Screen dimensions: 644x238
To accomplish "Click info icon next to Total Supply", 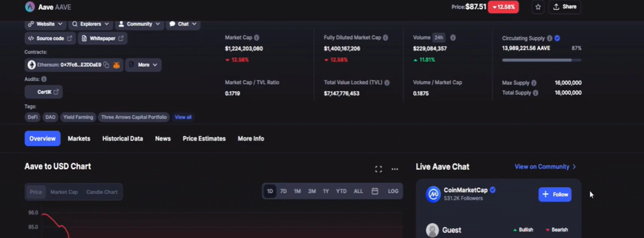I will (536, 93).
